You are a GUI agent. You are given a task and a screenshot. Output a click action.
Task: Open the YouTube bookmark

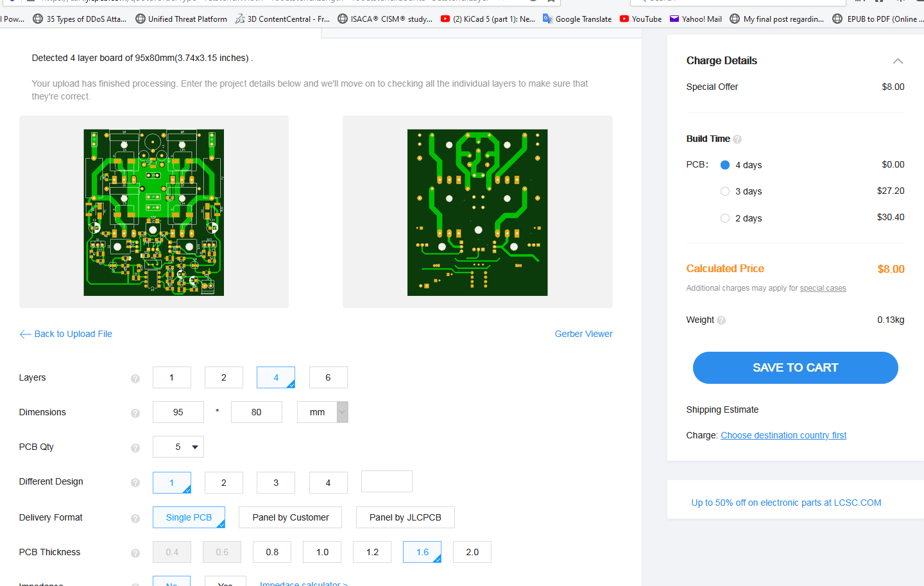pyautogui.click(x=640, y=19)
